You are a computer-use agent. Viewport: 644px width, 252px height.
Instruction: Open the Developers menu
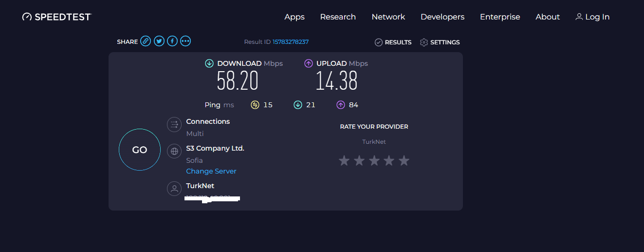click(x=442, y=17)
